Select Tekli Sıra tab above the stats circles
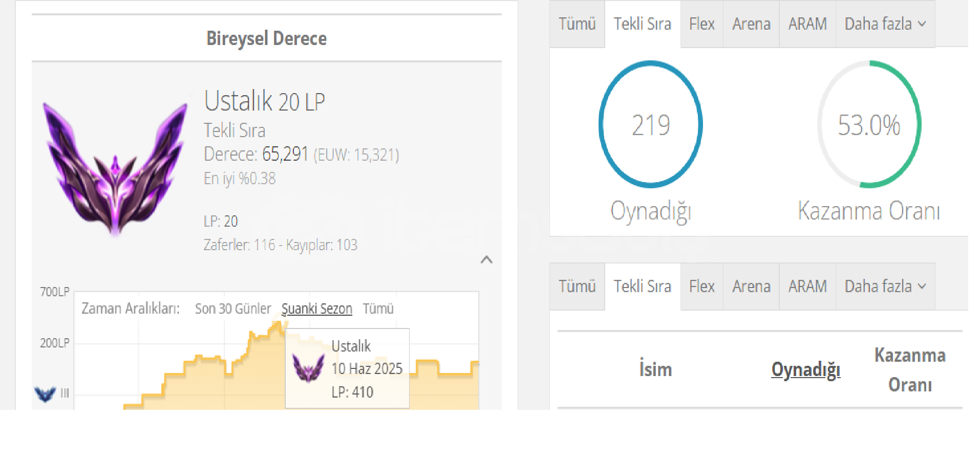Image resolution: width=980 pixels, height=461 pixels. point(642,24)
